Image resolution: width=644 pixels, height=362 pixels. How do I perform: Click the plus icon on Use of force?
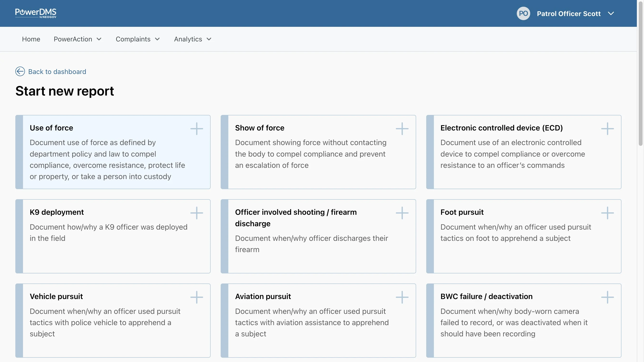click(196, 129)
